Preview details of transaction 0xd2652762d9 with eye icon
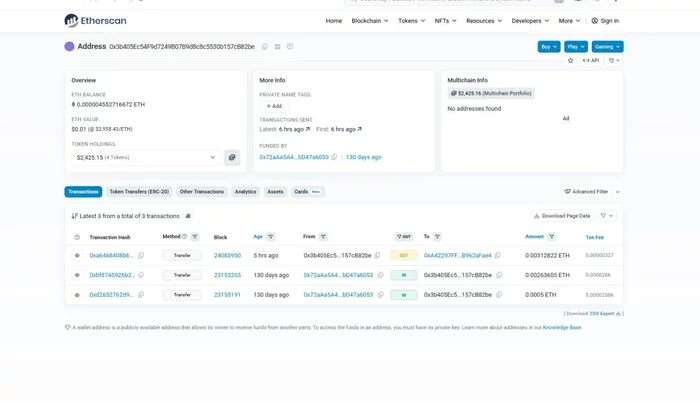The width and height of the screenshot is (700, 401). [77, 295]
